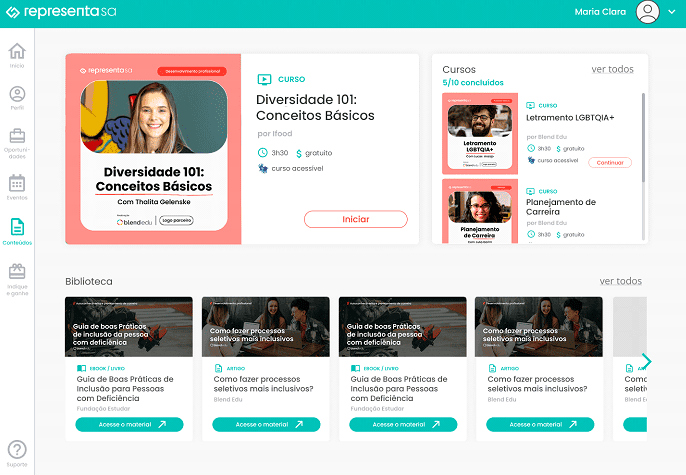Viewport: 686px width, 475px height.
Task: Click the dollar icon beside gratuito on the featured course
Action: point(299,153)
